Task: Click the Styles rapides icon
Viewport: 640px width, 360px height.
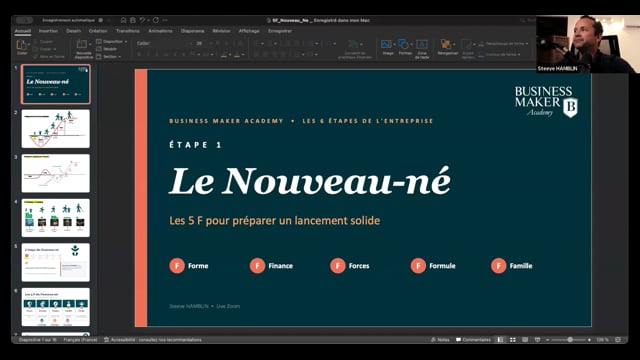Action: tap(467, 44)
